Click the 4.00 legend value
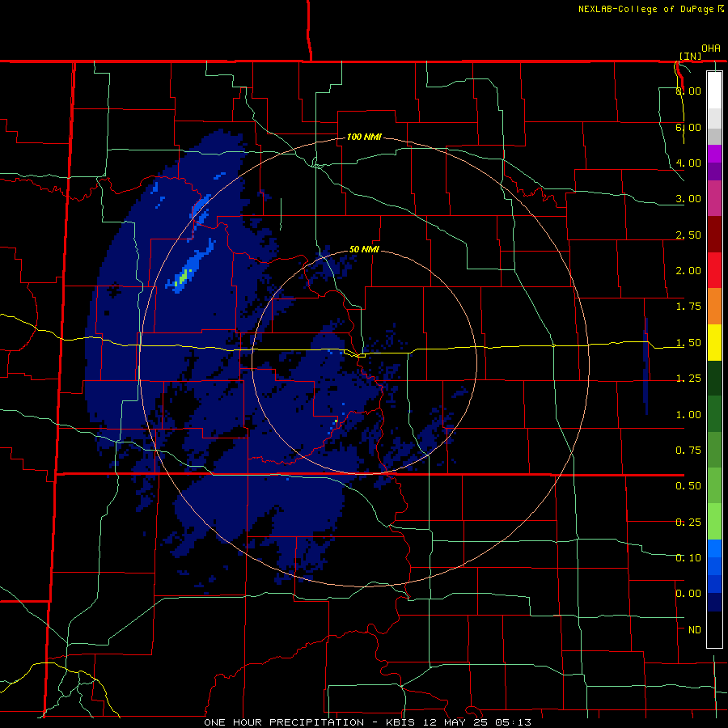 pos(688,163)
